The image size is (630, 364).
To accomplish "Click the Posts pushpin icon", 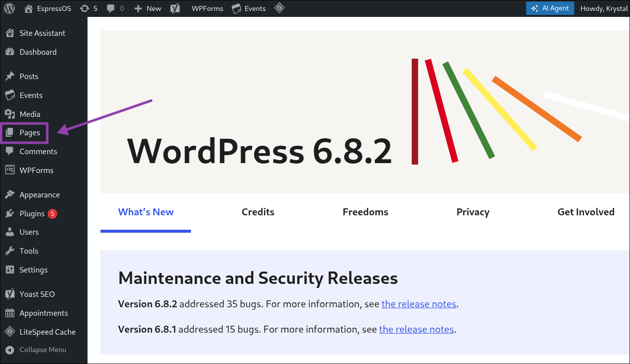I will [x=9, y=77].
